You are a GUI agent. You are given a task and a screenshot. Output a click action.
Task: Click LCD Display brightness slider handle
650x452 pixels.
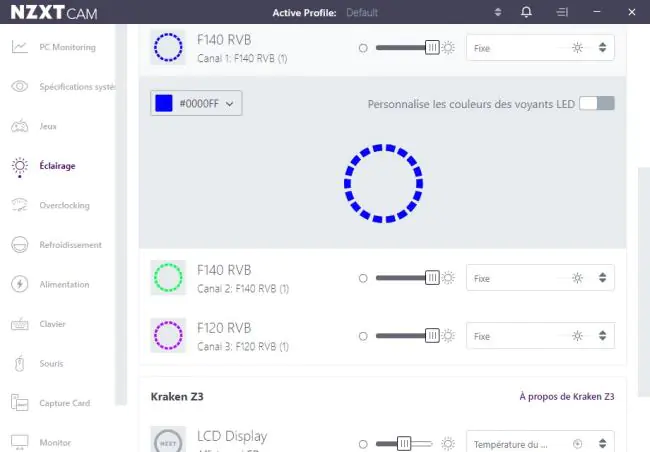click(x=404, y=443)
